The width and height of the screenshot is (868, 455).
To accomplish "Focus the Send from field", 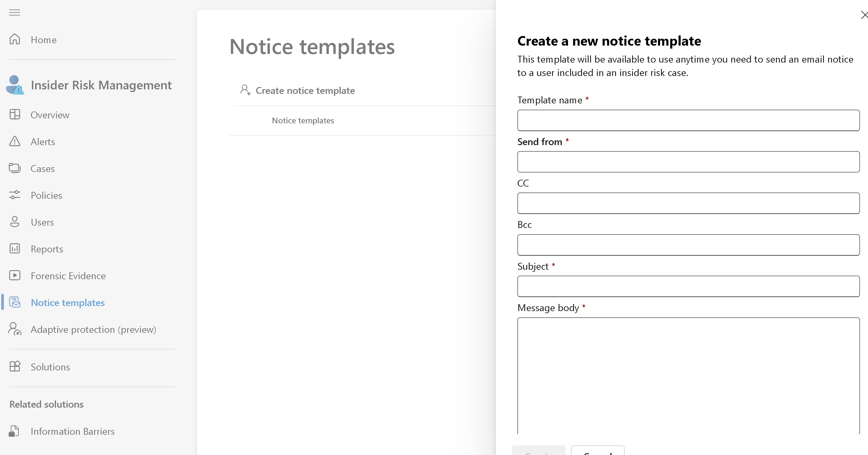I will pos(688,162).
